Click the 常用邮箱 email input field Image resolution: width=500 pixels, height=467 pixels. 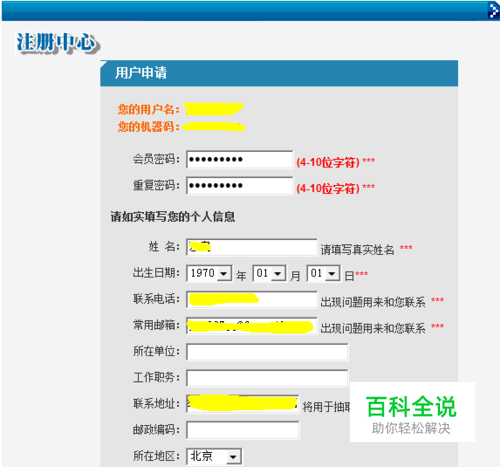[x=252, y=326]
